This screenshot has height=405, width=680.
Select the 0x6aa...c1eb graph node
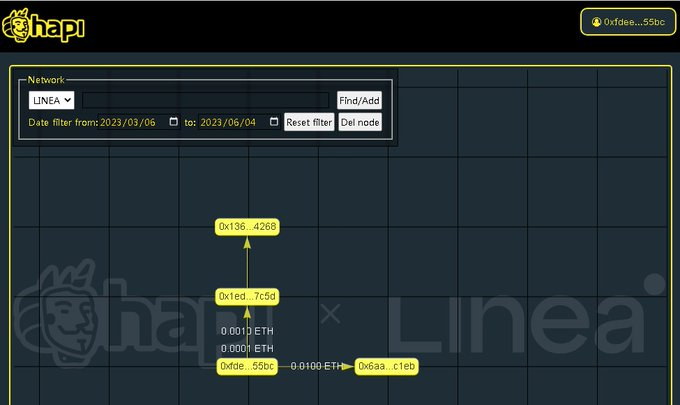pyautogui.click(x=386, y=366)
